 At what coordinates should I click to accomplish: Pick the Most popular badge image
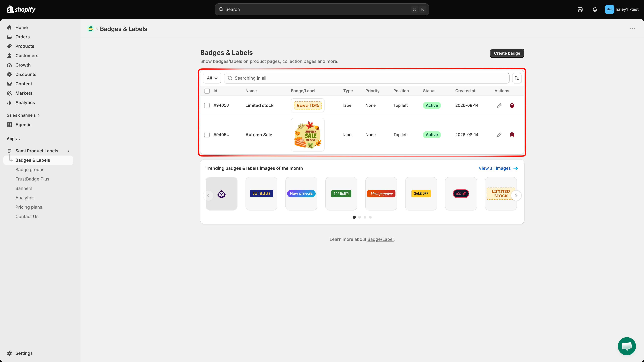pyautogui.click(x=381, y=194)
